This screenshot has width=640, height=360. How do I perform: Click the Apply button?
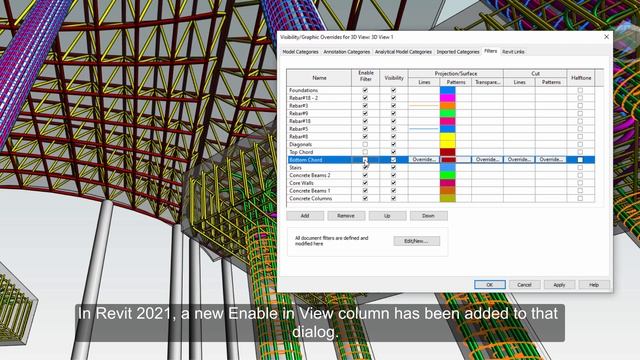click(559, 285)
